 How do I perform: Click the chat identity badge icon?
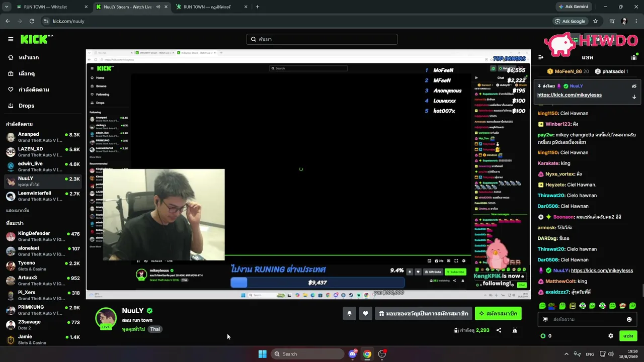click(x=545, y=319)
